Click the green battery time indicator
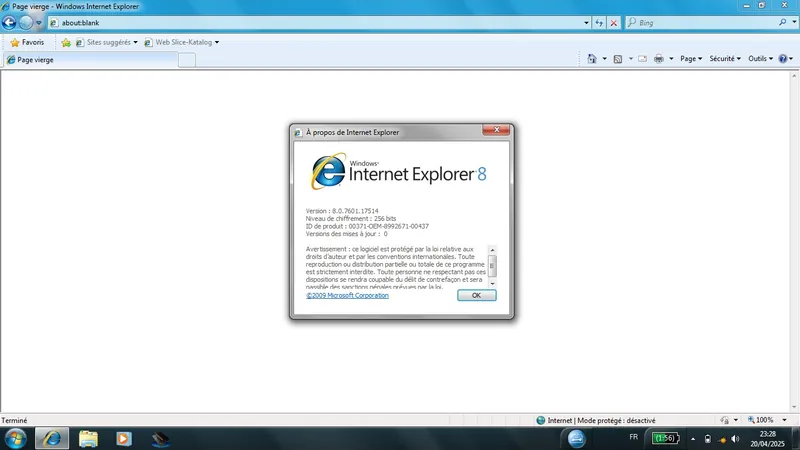The width and height of the screenshot is (800, 450). coord(666,438)
